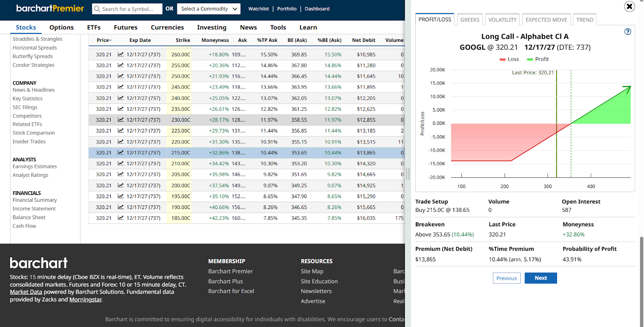Open the Expected Move tab
Image resolution: width=644 pixels, height=327 pixels.
546,20
